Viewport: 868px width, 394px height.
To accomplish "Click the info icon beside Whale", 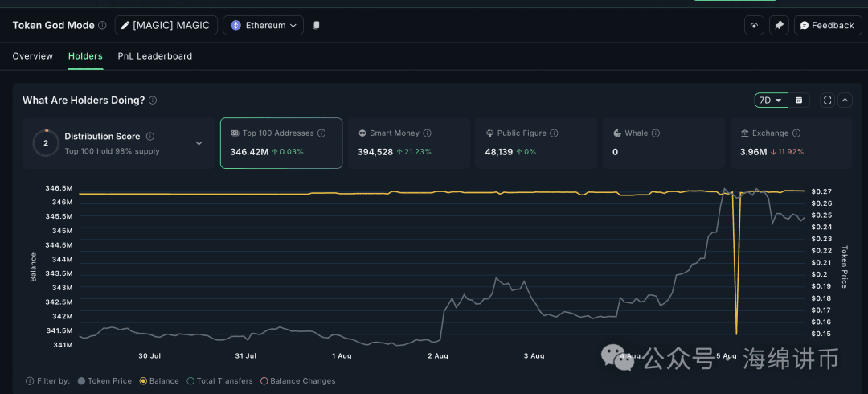I will coord(656,133).
